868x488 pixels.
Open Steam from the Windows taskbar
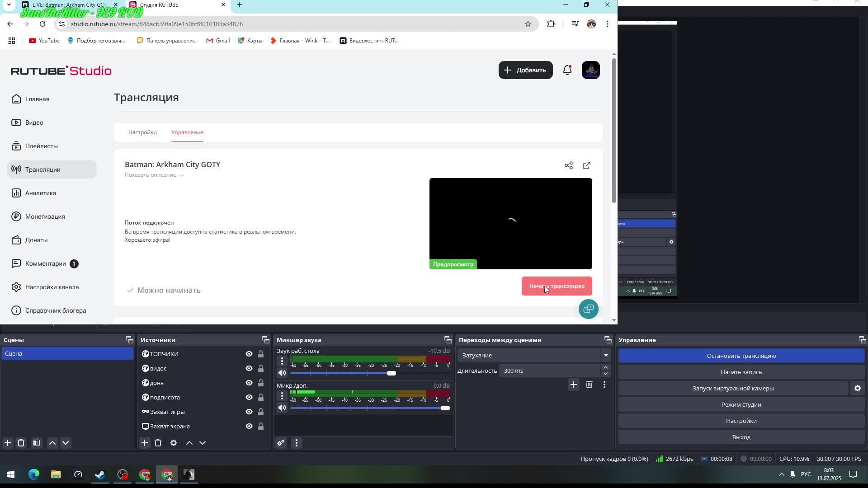[100, 474]
